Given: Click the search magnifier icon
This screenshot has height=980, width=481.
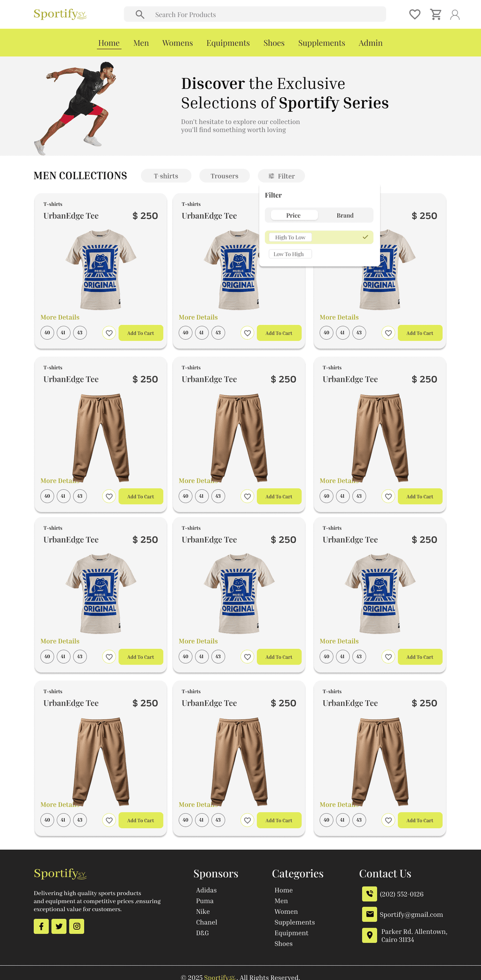Looking at the screenshot, I should [140, 15].
